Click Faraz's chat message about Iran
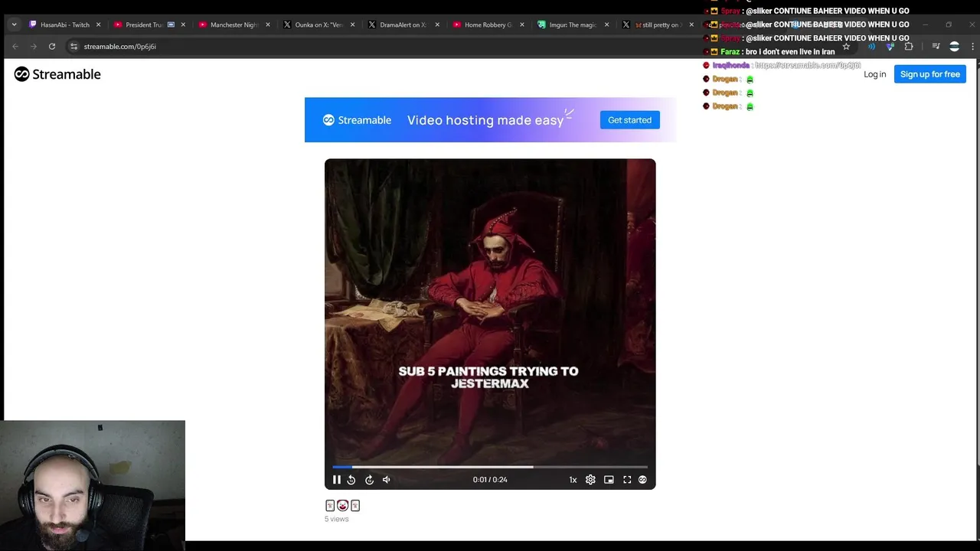This screenshot has height=551, width=980. pyautogui.click(x=789, y=52)
